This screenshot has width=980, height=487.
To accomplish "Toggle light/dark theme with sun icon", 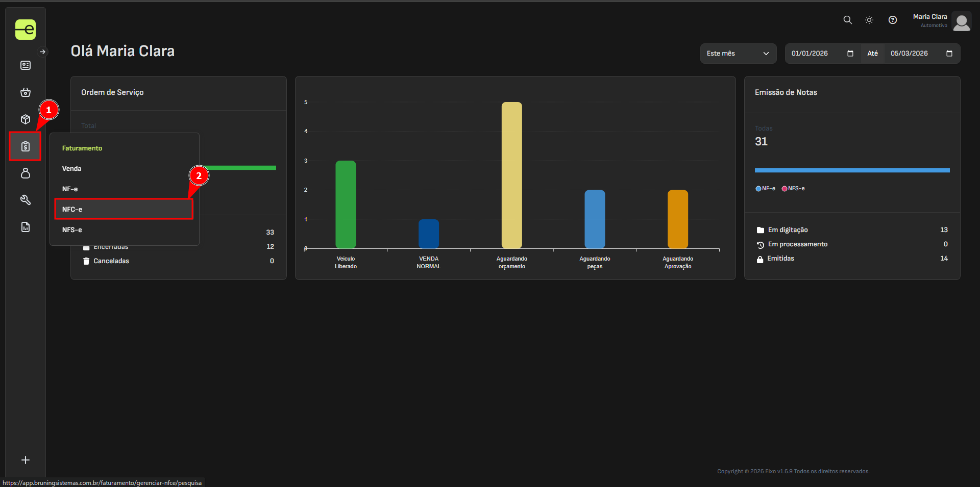I will click(x=869, y=20).
